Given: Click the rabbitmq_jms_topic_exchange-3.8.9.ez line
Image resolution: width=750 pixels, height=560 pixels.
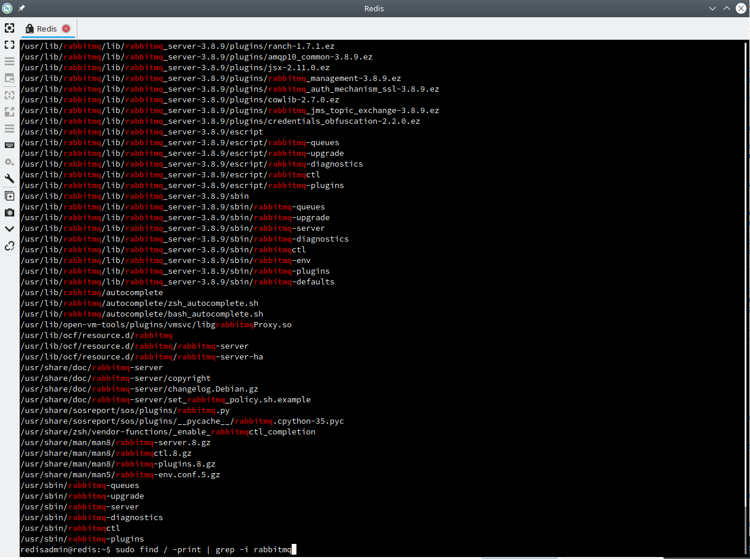Looking at the screenshot, I should tap(230, 110).
